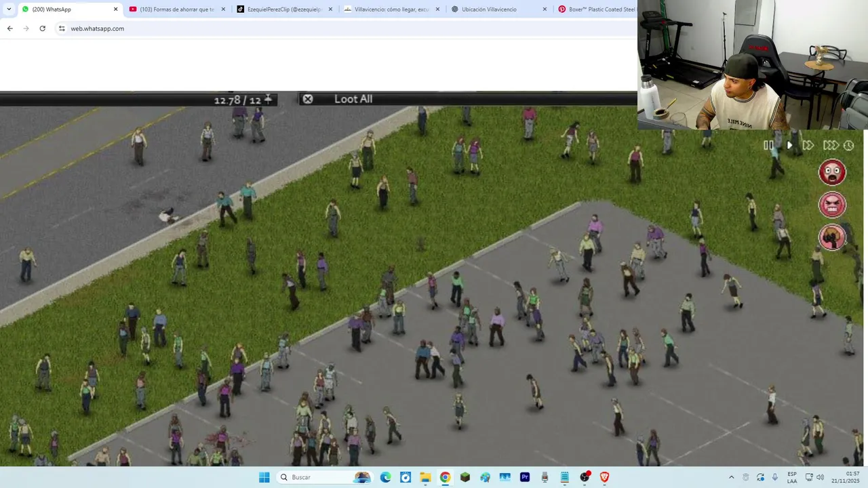The height and width of the screenshot is (488, 868).
Task: Click the Buscar taskbar search box
Action: click(326, 477)
